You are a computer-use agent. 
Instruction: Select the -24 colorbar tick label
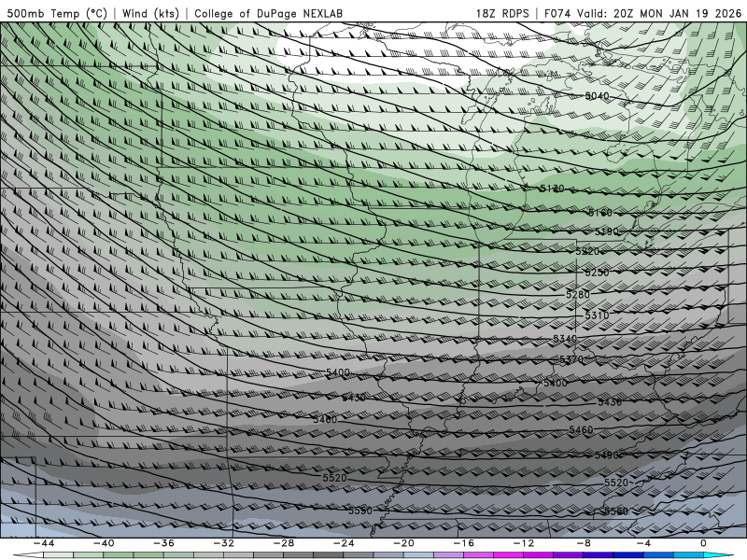344,543
